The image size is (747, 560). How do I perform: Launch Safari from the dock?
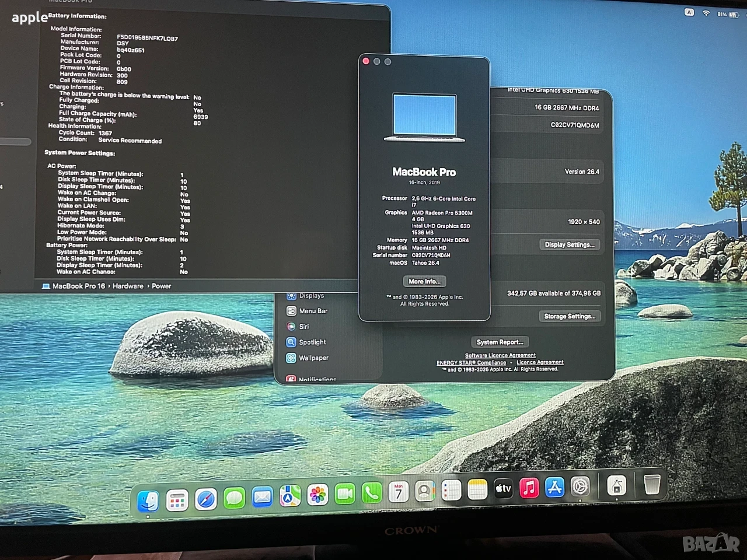click(x=205, y=499)
